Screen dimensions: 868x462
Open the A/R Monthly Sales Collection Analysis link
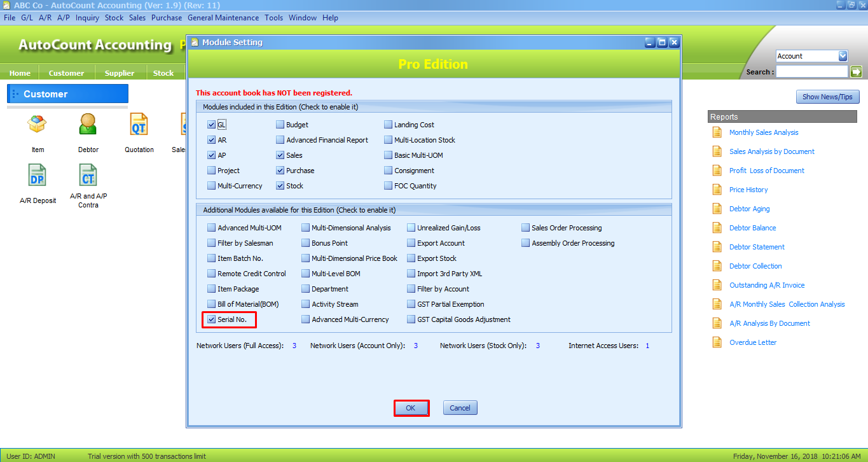(x=787, y=304)
